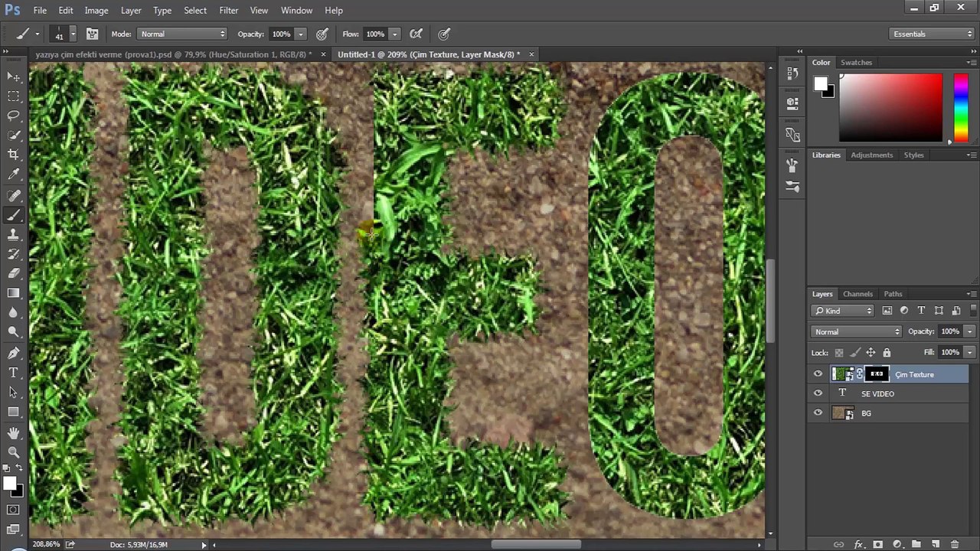Pick the Gradient tool
The image size is (980, 551).
14,293
